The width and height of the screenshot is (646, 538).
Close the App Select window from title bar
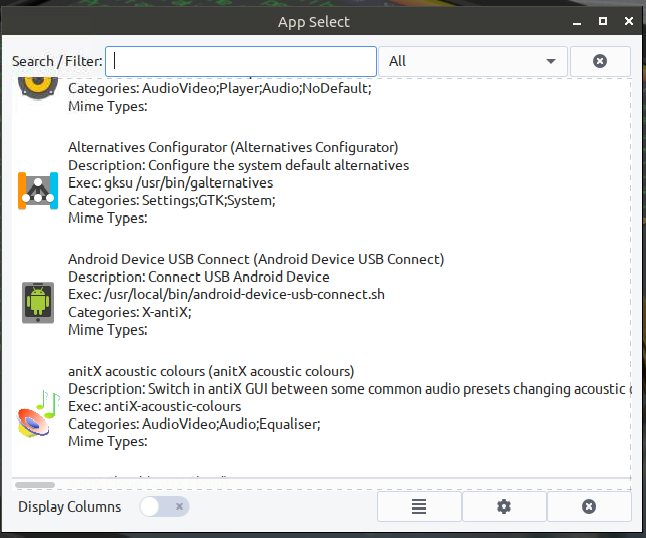(x=629, y=21)
